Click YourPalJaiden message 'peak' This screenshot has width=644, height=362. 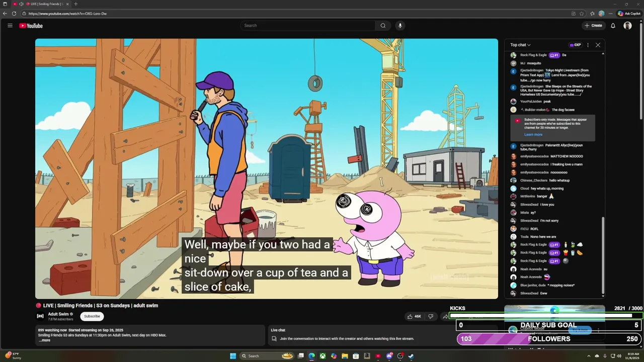click(x=547, y=102)
